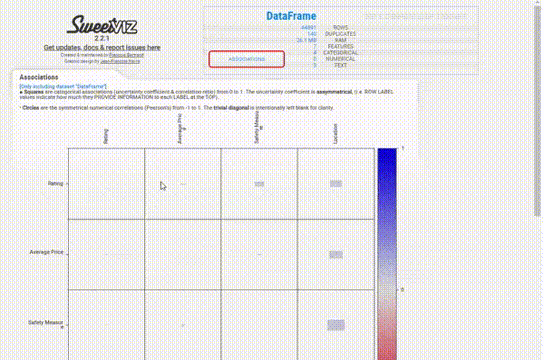Click the Average Price vs Safety Measure cell marker
Screen dimensions: 544x360
259,255
